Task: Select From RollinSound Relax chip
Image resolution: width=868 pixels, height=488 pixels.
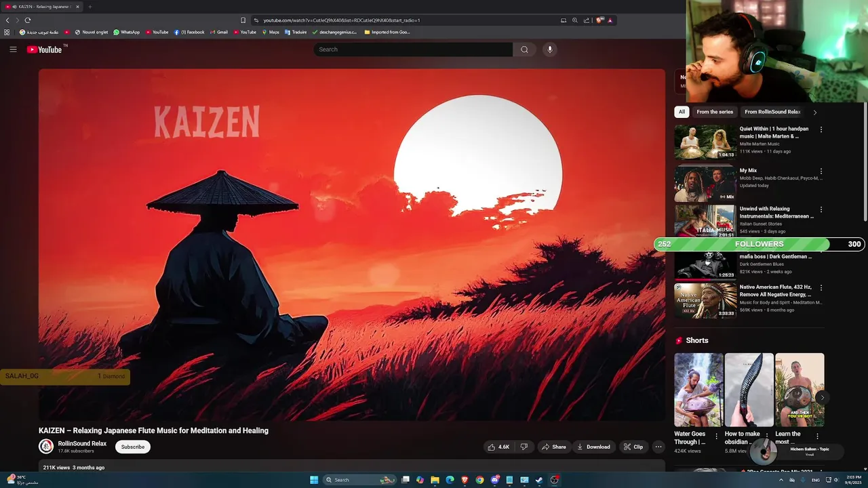Action: 772,112
